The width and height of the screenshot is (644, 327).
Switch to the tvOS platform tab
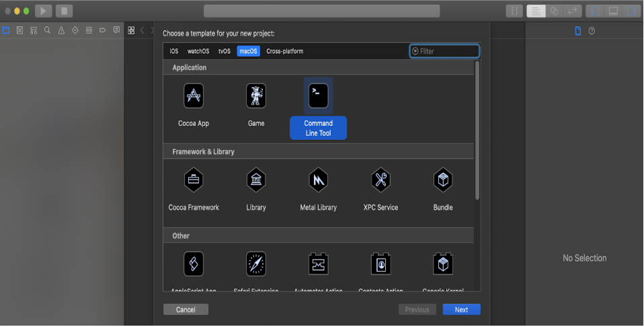pyautogui.click(x=225, y=51)
